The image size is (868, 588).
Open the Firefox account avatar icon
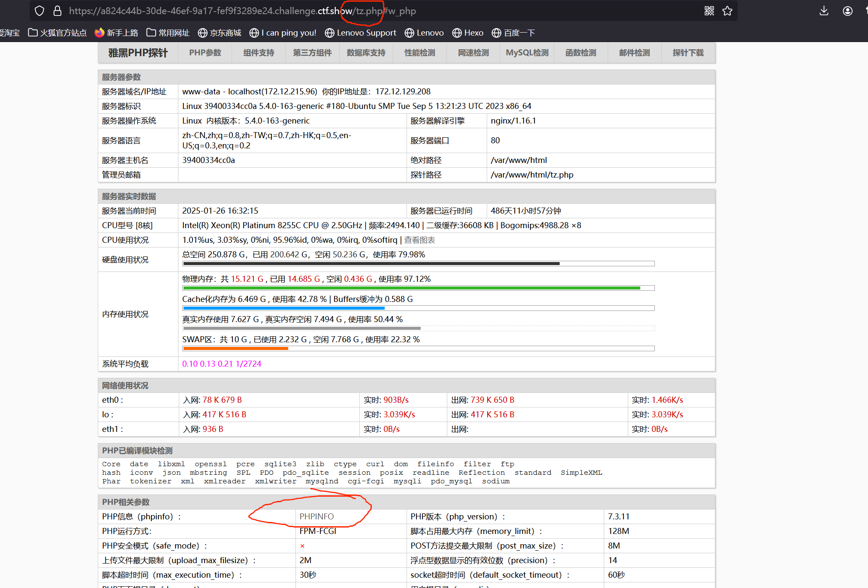(x=847, y=11)
